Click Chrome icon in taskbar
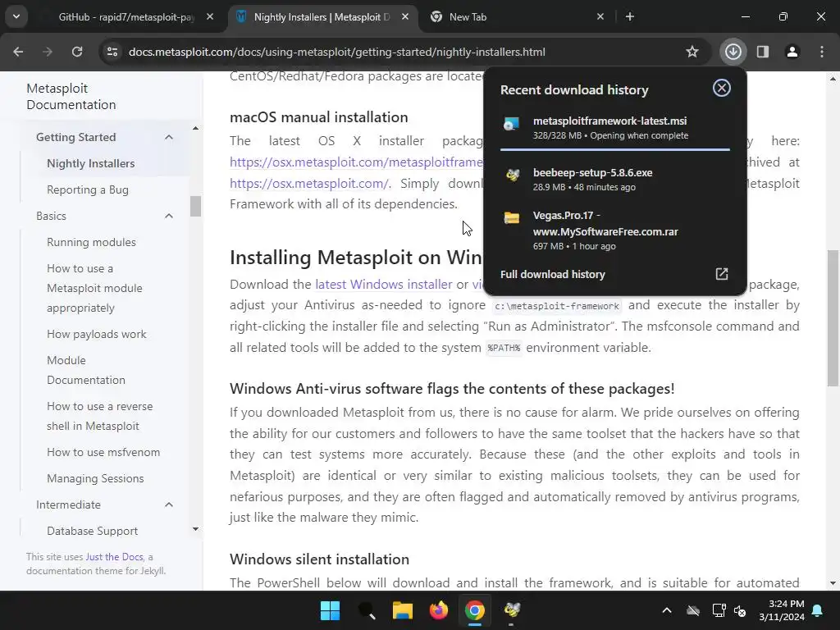This screenshot has height=630, width=840. pos(475,610)
